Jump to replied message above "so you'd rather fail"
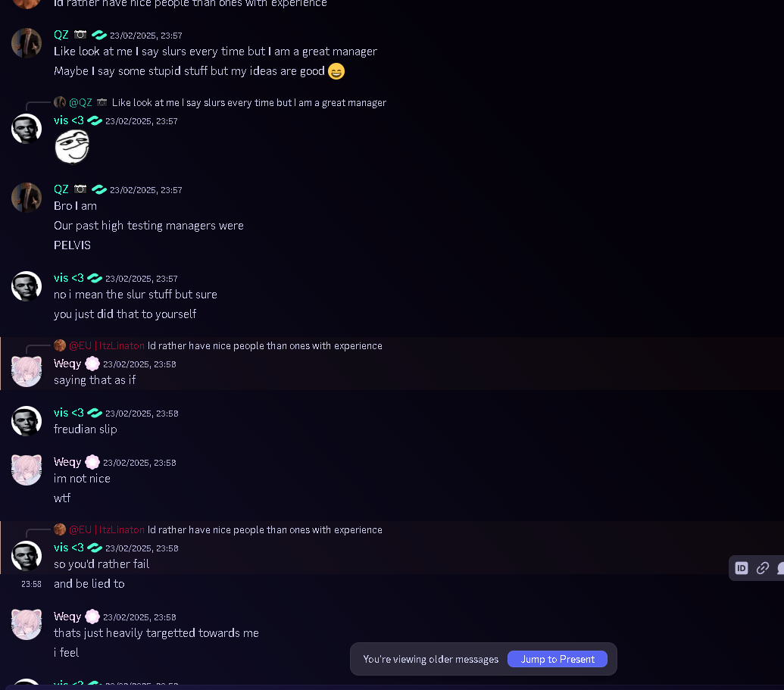 tap(264, 529)
